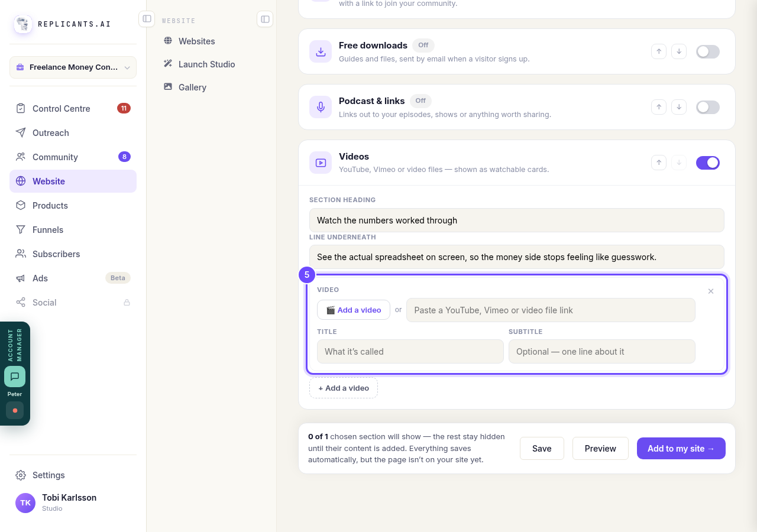This screenshot has height=532, width=757.
Task: Click the red record button under Peter
Action: tap(15, 410)
